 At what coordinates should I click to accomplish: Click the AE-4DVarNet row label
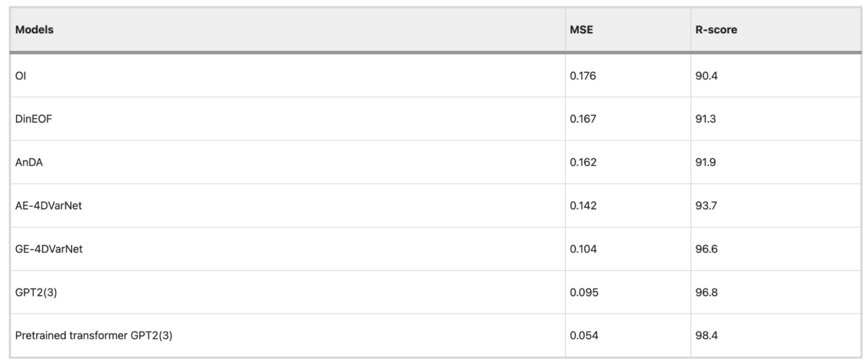pos(45,206)
